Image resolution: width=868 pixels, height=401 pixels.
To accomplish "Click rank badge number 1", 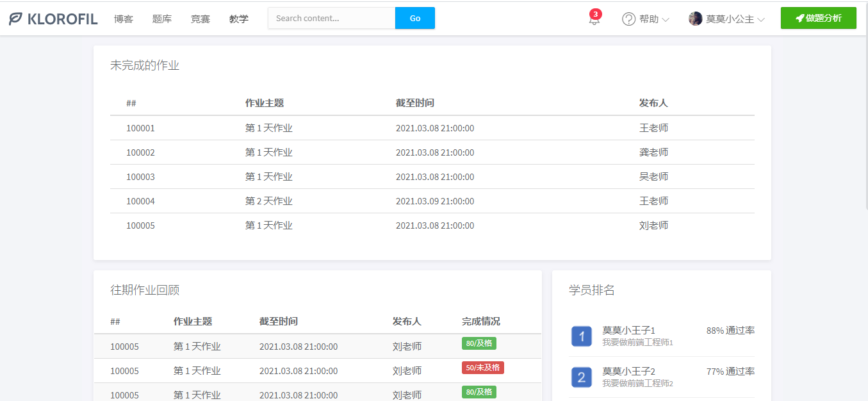I will tap(581, 336).
